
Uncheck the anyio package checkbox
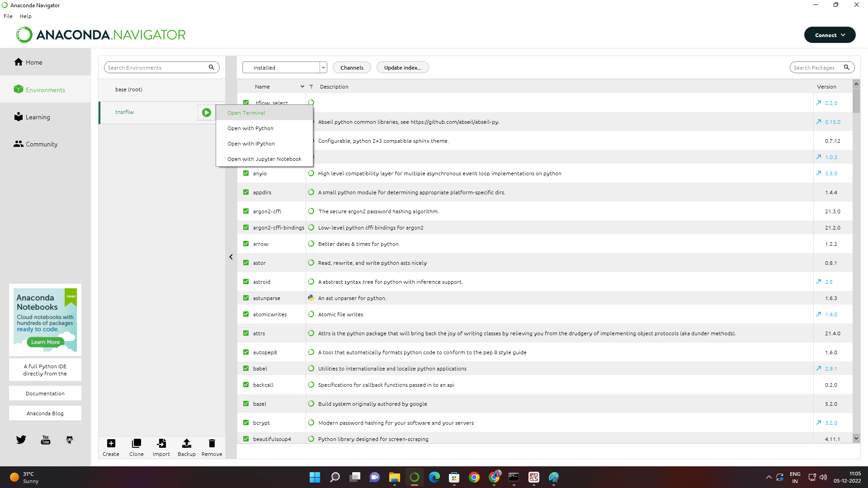[x=246, y=173]
